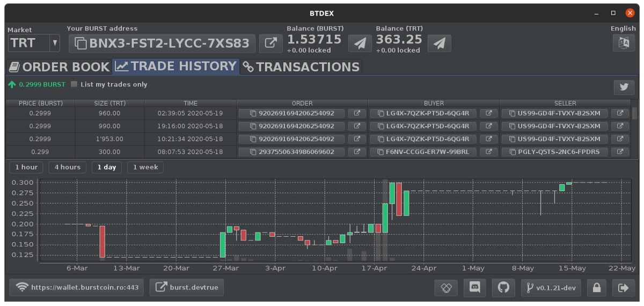
Task: Open explorer link for seller PGLY-Q5TS-2NC6-FPDRS
Action: [620, 152]
